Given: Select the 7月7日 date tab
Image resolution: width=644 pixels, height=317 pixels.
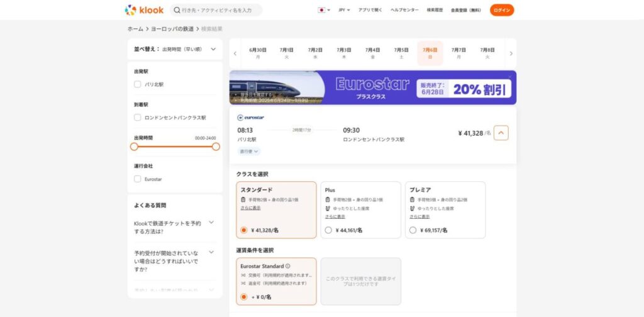Looking at the screenshot, I should tap(458, 53).
